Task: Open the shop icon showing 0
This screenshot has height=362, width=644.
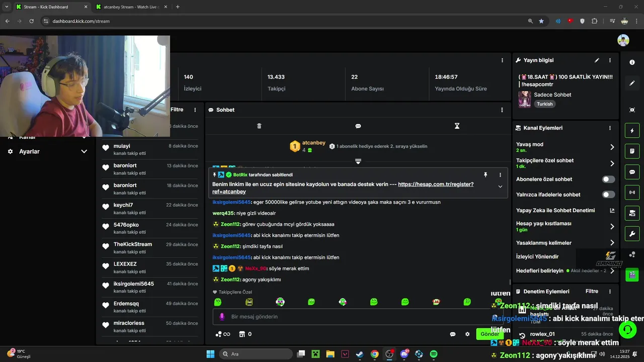Action: pyautogui.click(x=245, y=334)
